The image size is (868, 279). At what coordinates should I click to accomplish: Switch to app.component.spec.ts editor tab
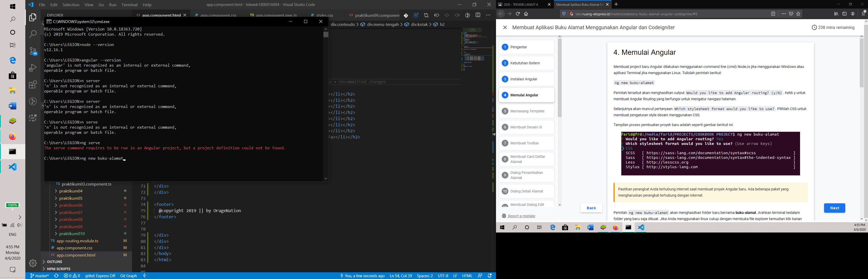276,15
